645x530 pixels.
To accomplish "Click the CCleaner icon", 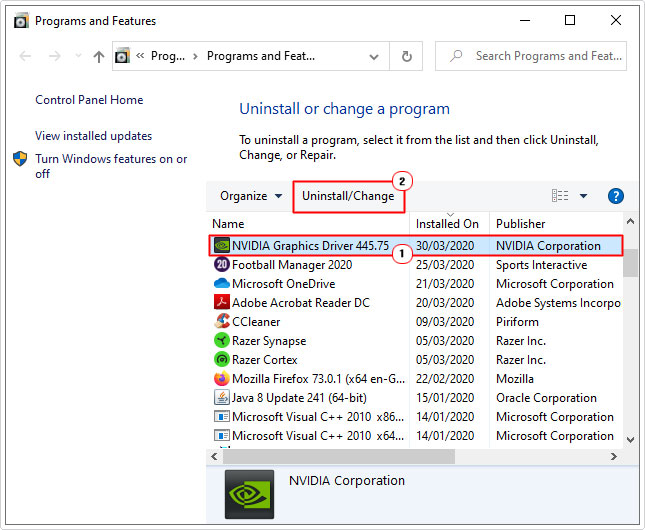I will [x=222, y=321].
